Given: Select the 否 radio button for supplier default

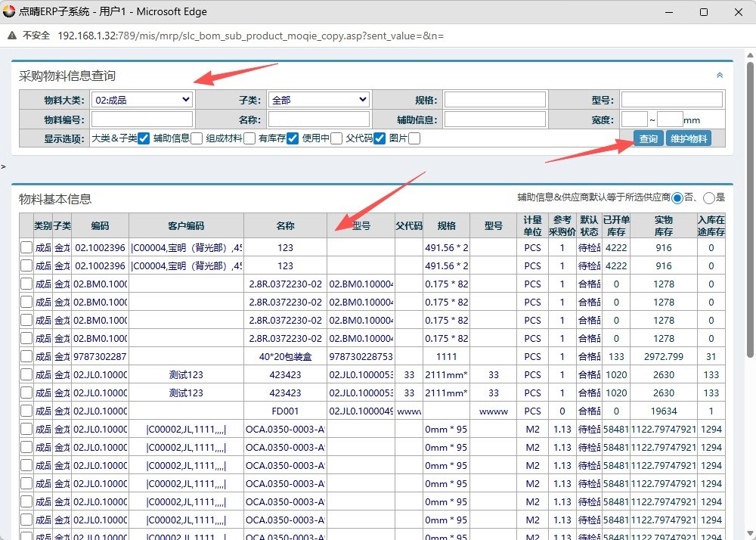Looking at the screenshot, I should (677, 197).
